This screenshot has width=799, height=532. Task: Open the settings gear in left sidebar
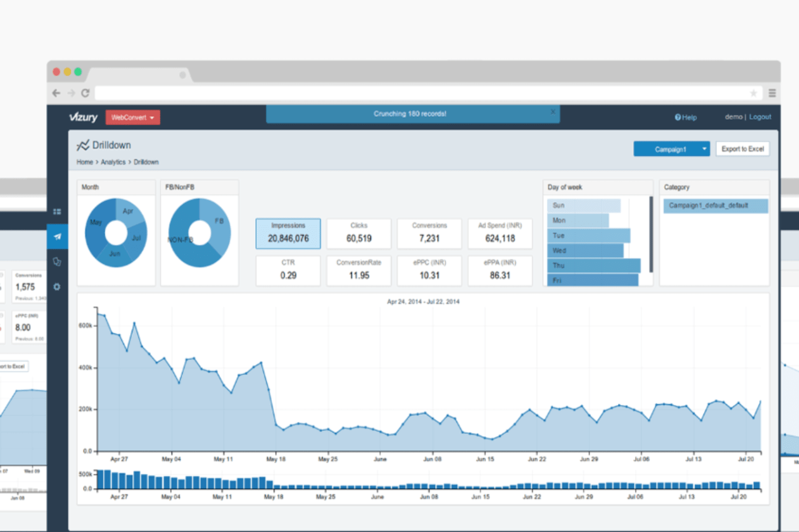(57, 287)
